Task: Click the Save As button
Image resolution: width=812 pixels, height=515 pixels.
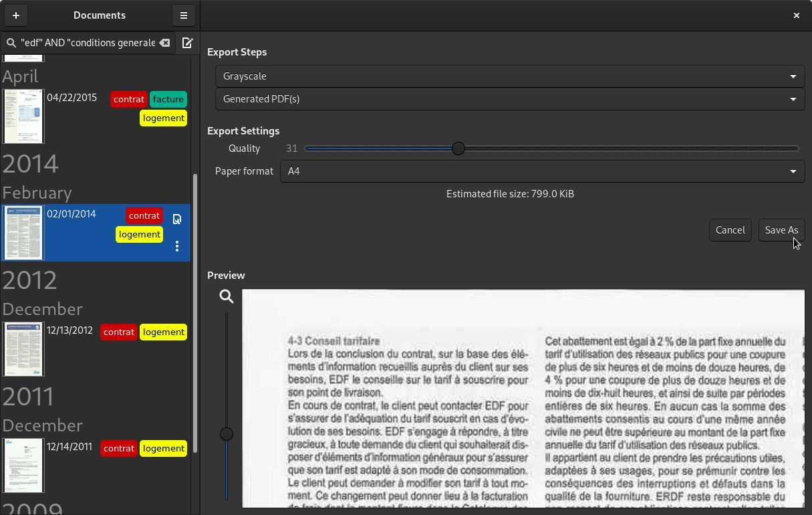Action: coord(781,230)
